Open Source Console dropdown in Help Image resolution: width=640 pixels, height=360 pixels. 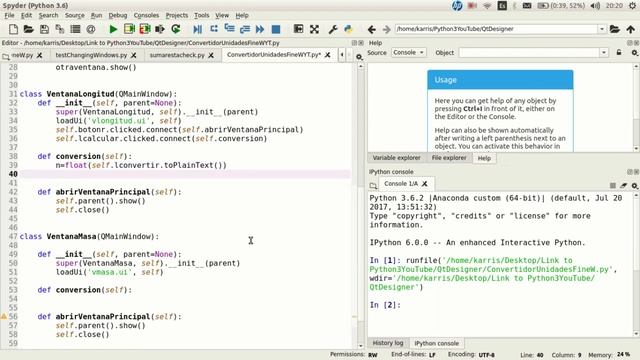click(x=408, y=53)
